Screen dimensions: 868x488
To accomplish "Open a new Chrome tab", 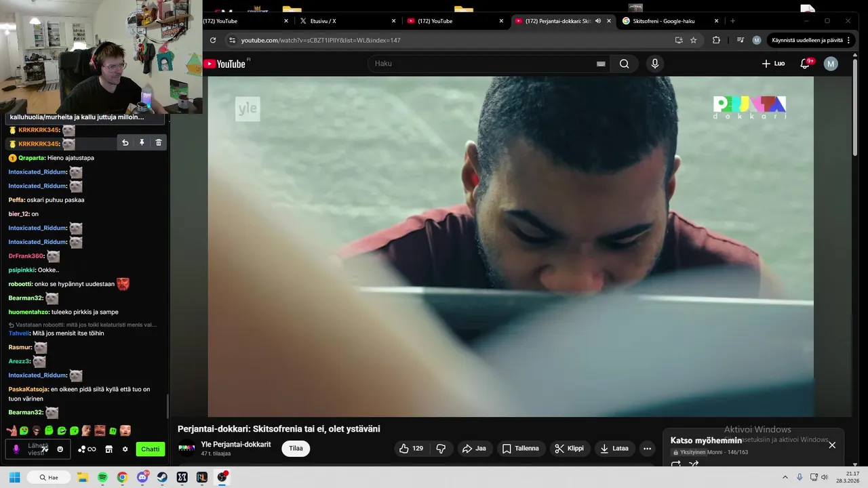I will [x=732, y=21].
